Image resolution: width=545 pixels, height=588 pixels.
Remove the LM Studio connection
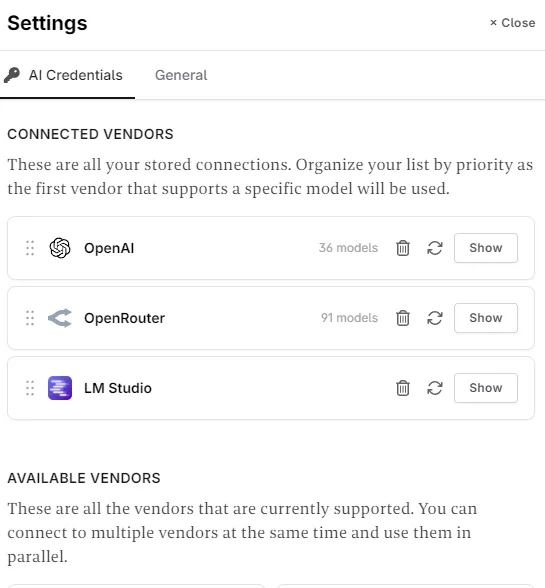(x=402, y=388)
